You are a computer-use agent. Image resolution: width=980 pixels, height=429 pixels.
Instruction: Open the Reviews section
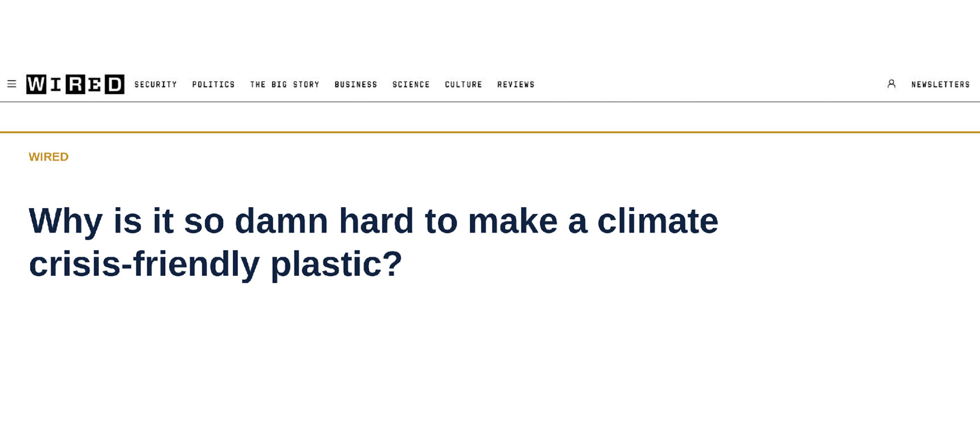pyautogui.click(x=516, y=85)
